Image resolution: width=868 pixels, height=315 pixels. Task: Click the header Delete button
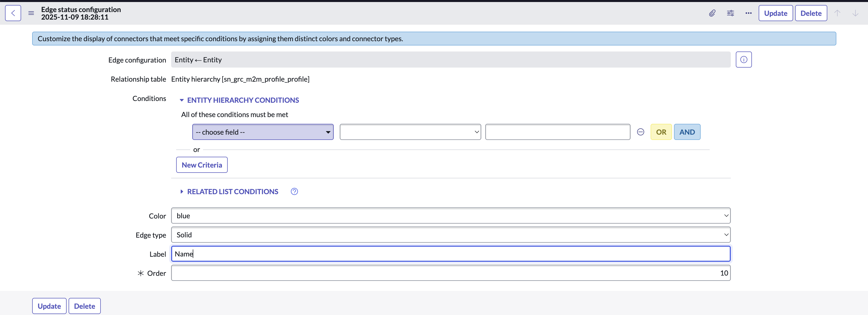click(811, 13)
